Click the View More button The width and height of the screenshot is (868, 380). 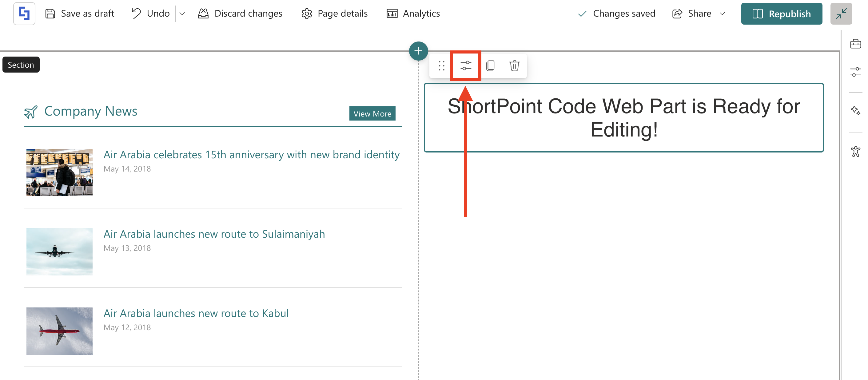pos(372,113)
